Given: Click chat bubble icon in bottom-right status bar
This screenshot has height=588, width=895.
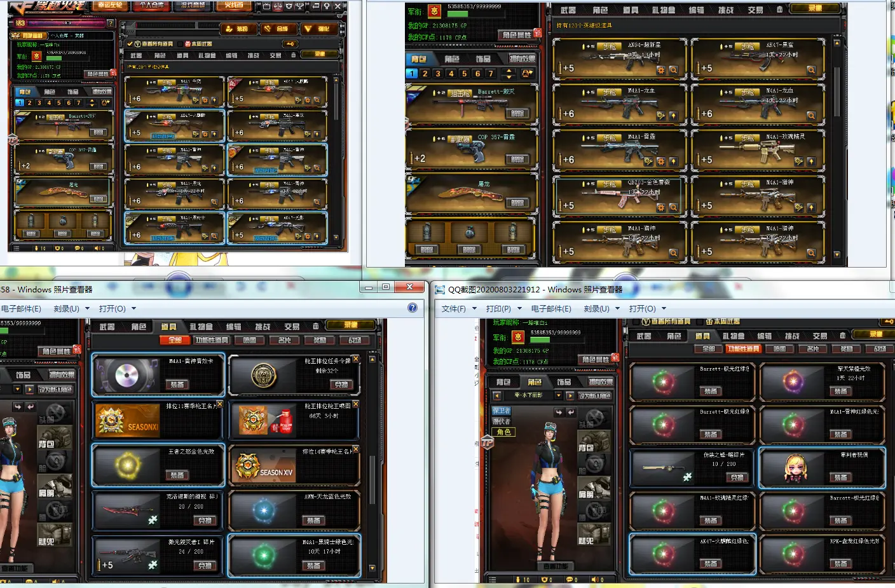Looking at the screenshot, I should click(570, 579).
